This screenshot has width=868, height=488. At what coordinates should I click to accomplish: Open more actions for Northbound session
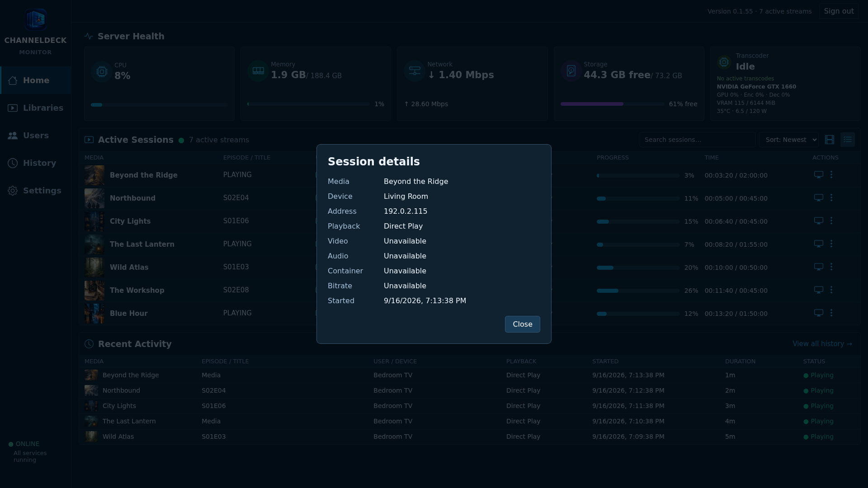(831, 197)
